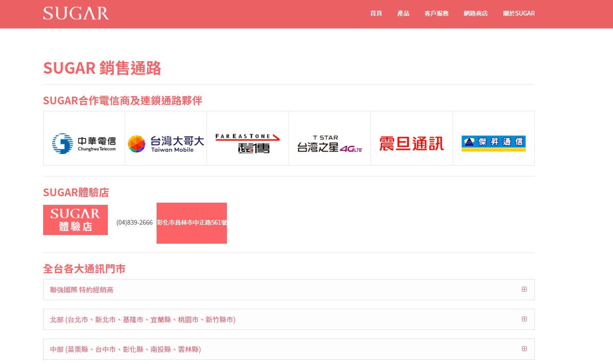Viewport: 613px width, 364px height.
Task: Click the FarEasTone 遠傳 logo
Action: pos(248,143)
